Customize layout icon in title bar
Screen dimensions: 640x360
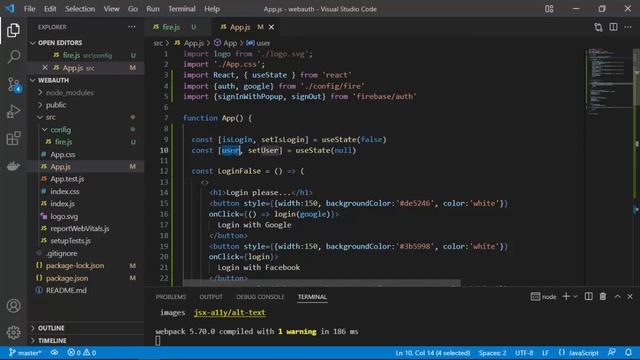[x=549, y=9]
